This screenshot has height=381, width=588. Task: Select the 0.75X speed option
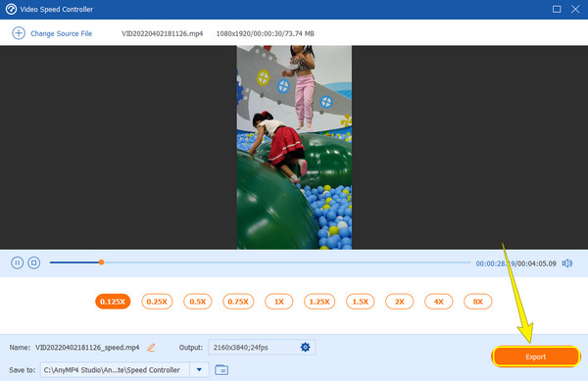pyautogui.click(x=238, y=302)
